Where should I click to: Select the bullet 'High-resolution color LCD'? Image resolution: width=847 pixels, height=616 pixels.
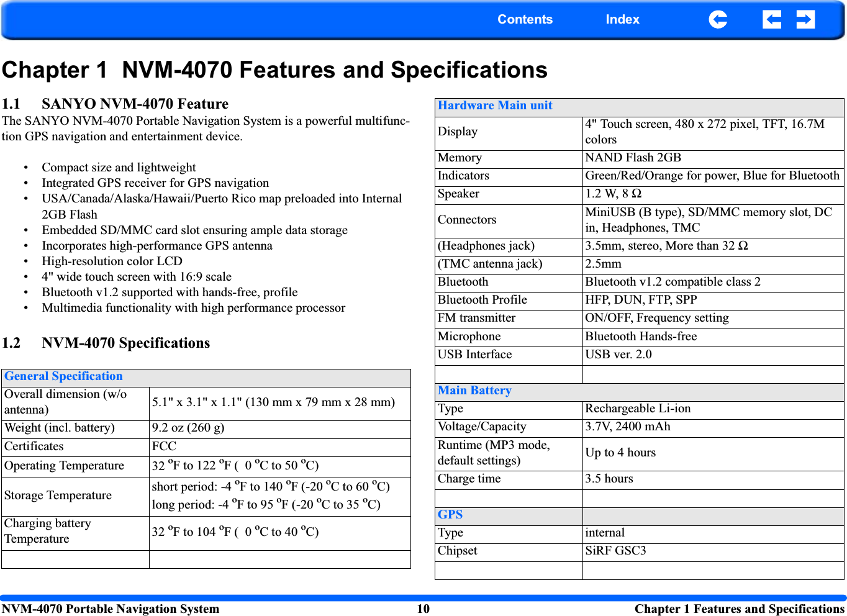(x=112, y=261)
